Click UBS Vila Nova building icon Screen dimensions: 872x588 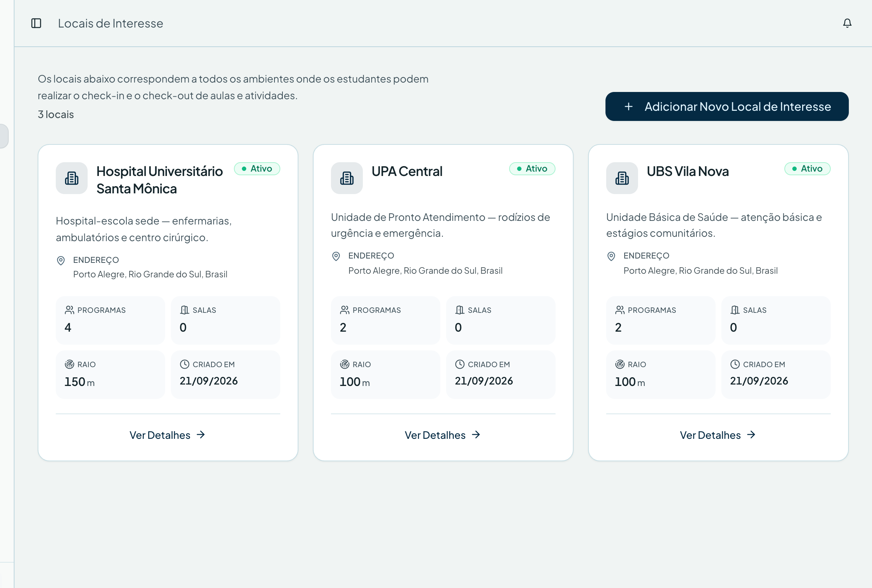point(622,178)
